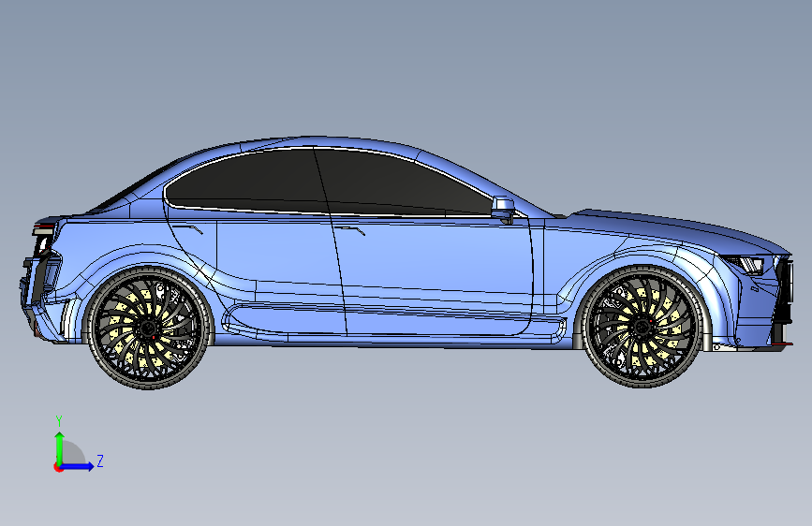Click the blue Z axis arrow of the triad

point(78,466)
